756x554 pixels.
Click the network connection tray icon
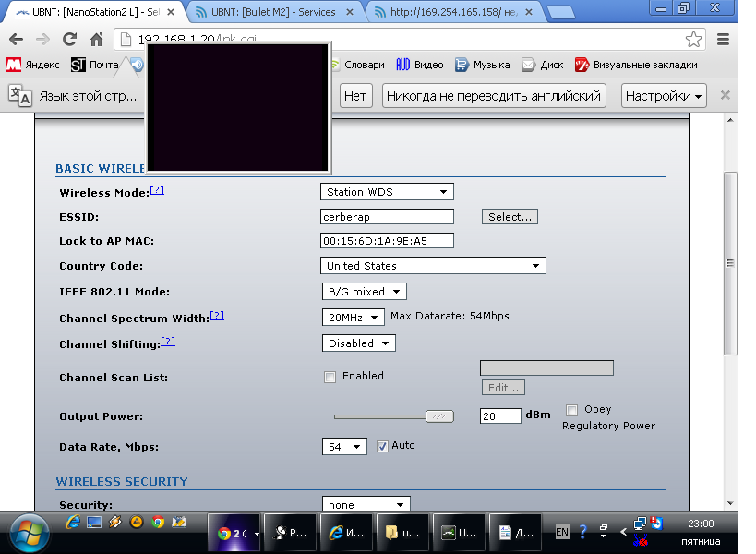640,524
